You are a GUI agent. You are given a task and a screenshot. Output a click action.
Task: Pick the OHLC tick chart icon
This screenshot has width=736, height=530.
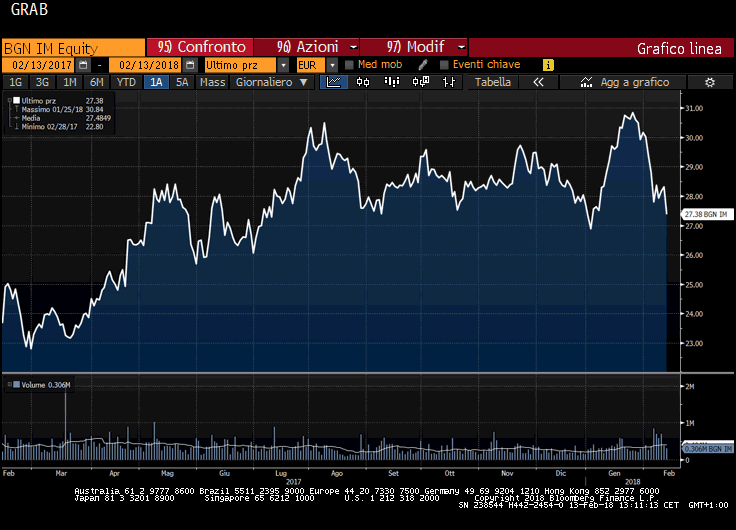449,82
